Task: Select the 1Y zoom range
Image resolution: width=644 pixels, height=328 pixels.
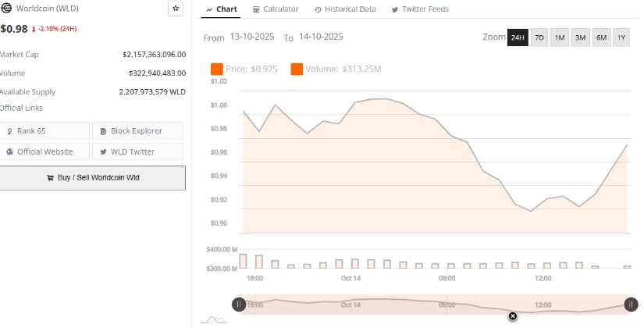Action: pyautogui.click(x=621, y=37)
